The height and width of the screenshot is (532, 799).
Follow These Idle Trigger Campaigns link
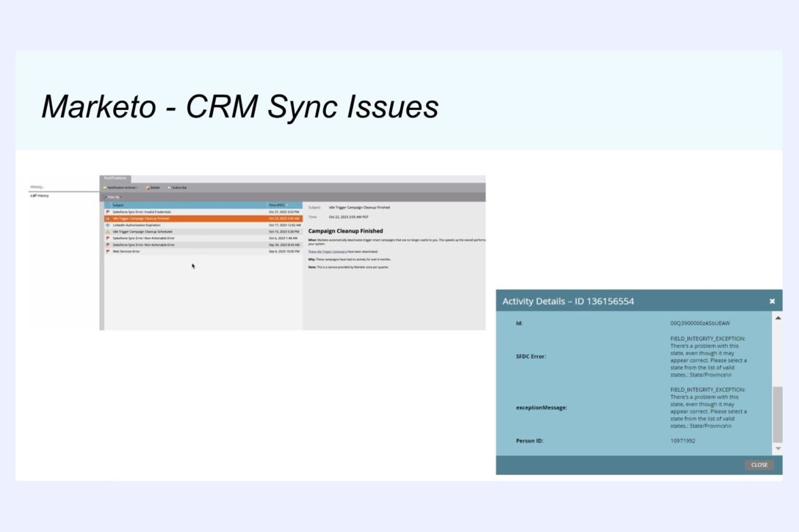click(x=328, y=252)
